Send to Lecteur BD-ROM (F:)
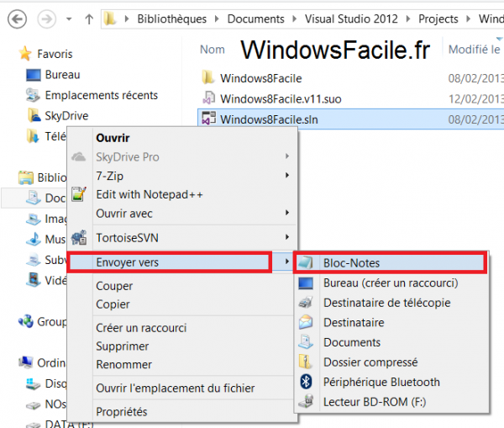504x428 pixels. (x=391, y=402)
